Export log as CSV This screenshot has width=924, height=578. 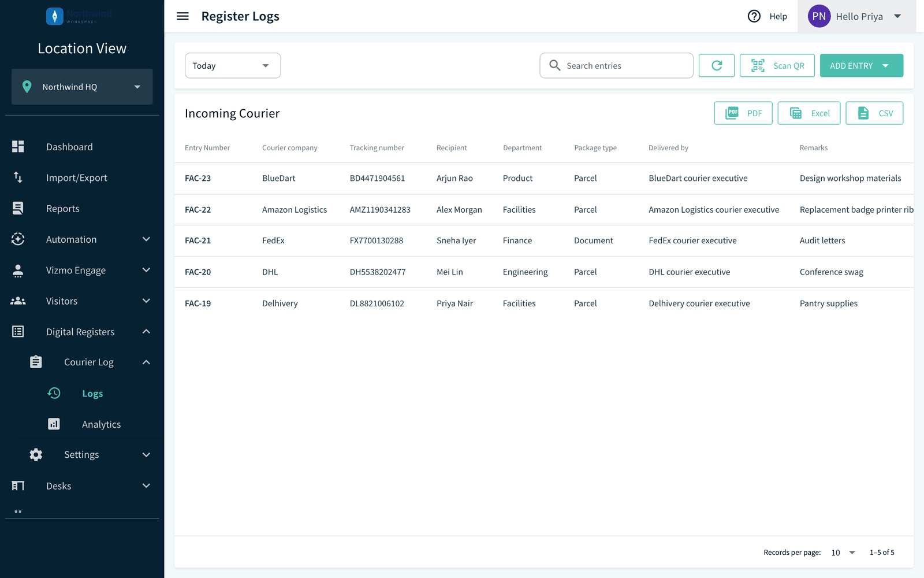874,113
